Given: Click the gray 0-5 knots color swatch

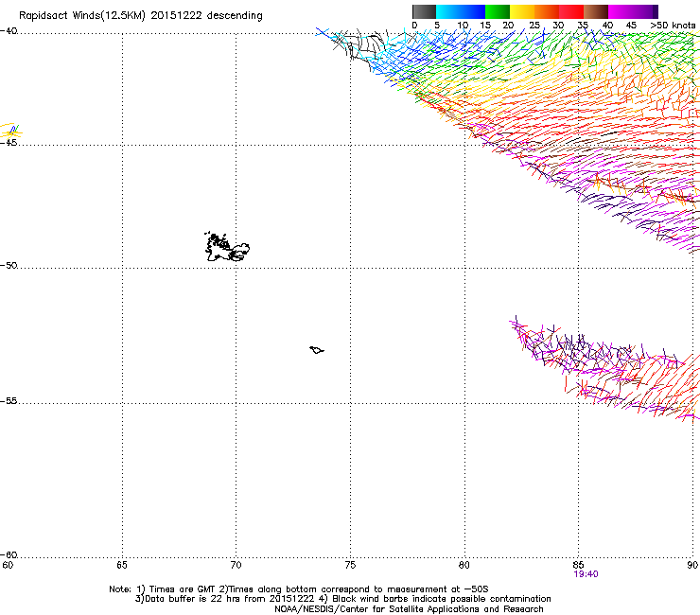Looking at the screenshot, I should 424,11.
